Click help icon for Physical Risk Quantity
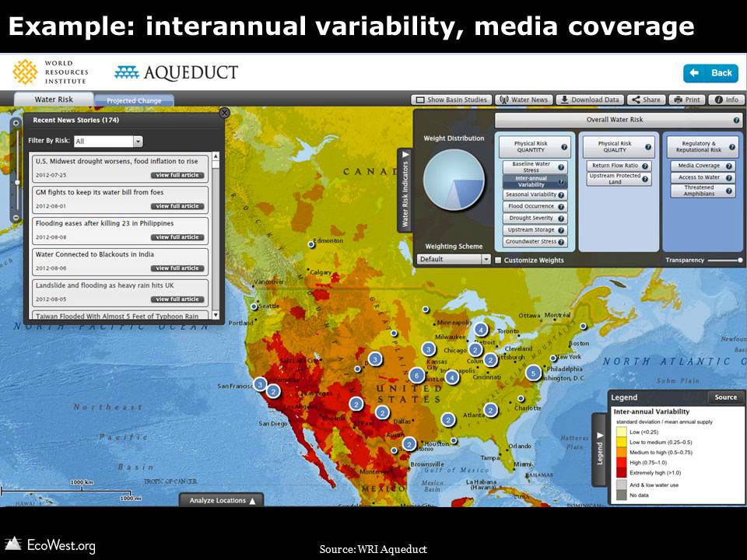The width and height of the screenshot is (747, 560). pyautogui.click(x=564, y=147)
